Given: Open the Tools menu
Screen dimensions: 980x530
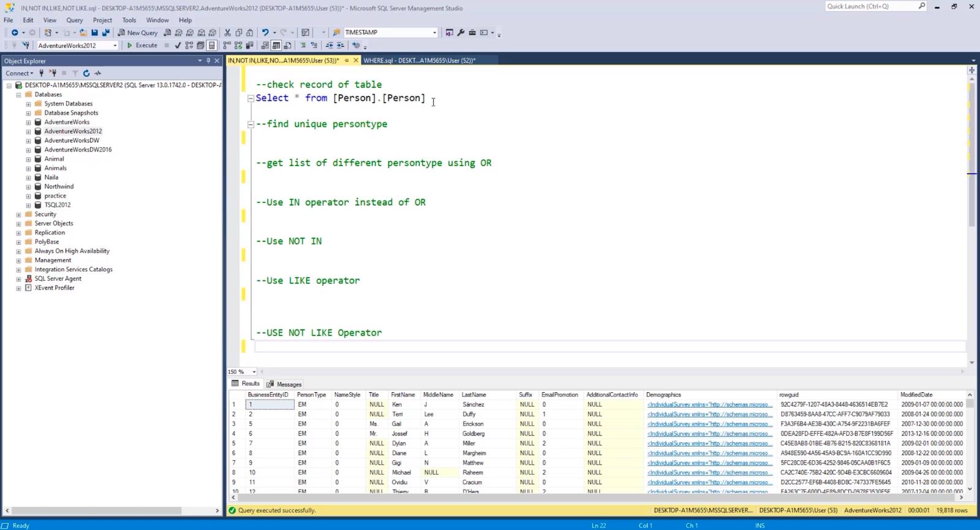Looking at the screenshot, I should pos(129,20).
